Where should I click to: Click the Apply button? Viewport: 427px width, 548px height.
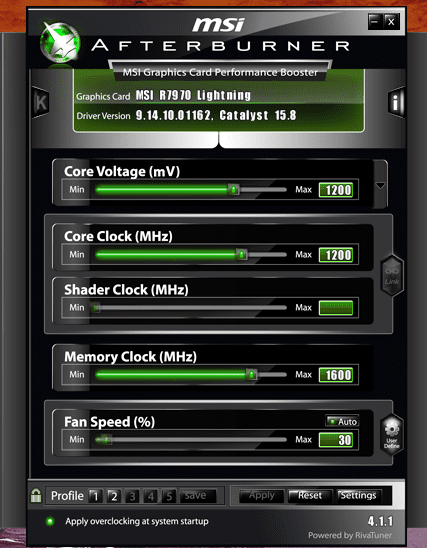click(261, 496)
